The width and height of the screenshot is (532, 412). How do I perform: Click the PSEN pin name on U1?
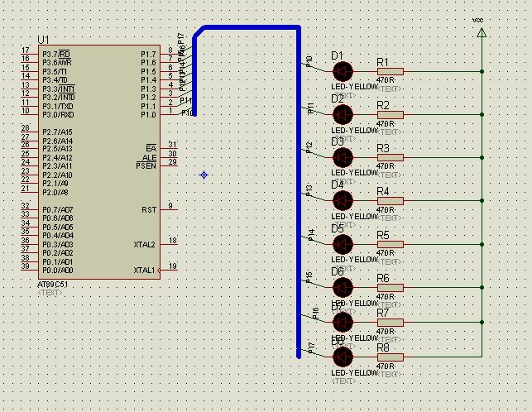146,166
